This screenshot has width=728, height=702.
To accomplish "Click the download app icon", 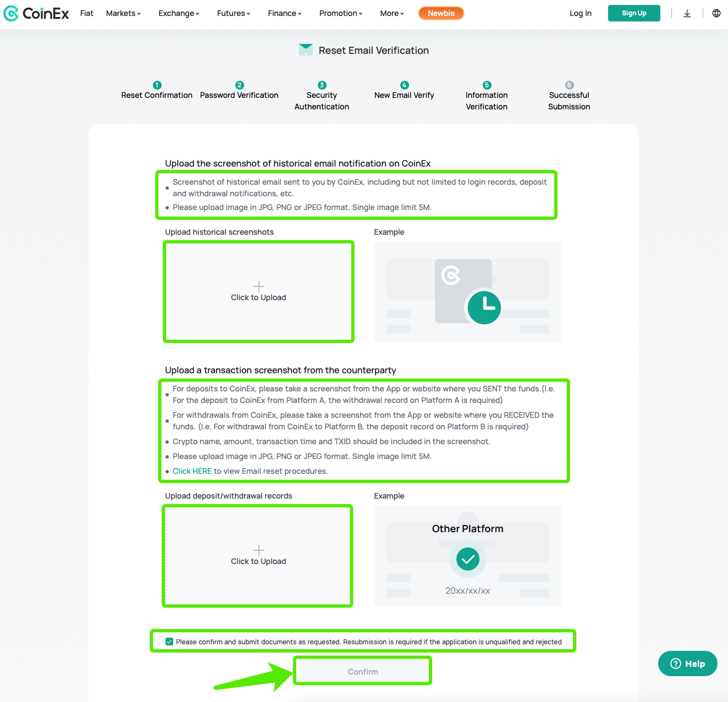I will (687, 13).
